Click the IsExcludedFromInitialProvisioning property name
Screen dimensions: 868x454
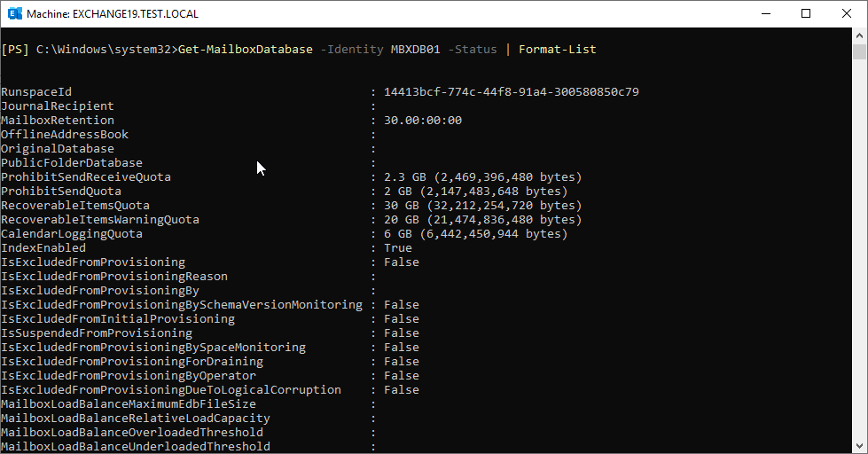click(x=118, y=319)
